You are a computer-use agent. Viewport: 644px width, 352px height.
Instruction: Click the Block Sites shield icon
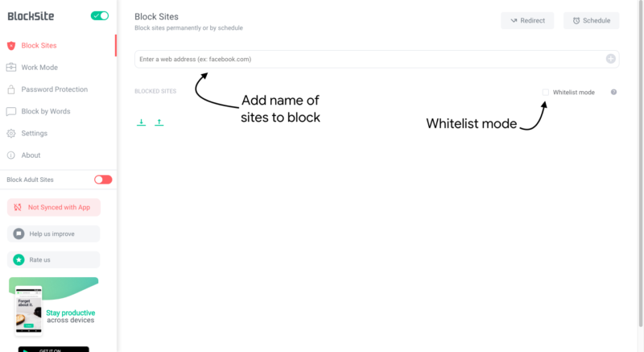click(11, 46)
